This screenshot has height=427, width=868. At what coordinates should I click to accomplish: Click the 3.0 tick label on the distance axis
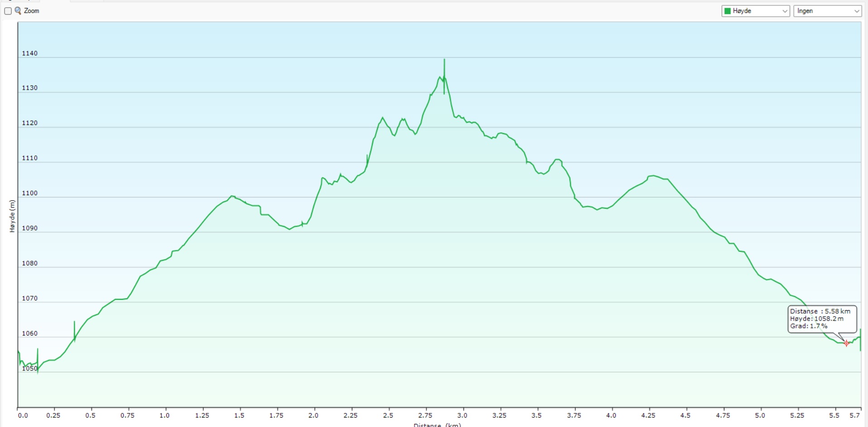[x=462, y=415]
